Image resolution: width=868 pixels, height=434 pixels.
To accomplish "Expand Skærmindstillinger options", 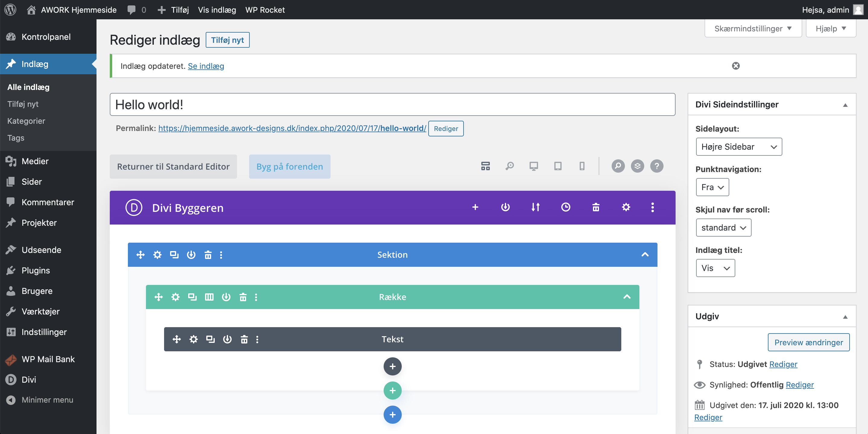I will point(753,28).
